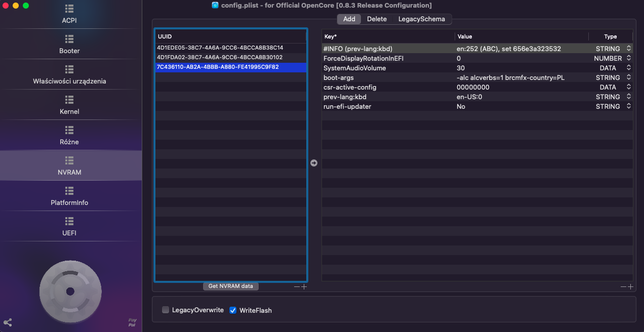Remove a key entry using the minus button
This screenshot has width=644, height=332.
[623, 287]
